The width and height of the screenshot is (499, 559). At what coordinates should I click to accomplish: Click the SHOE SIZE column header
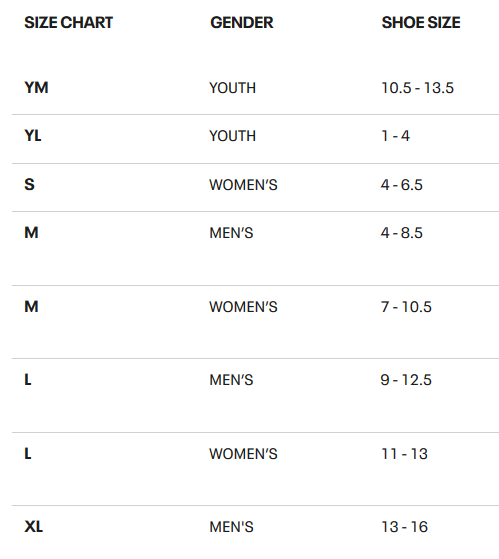click(421, 22)
